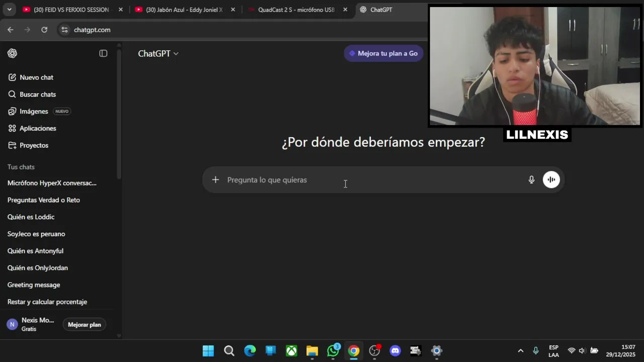Image resolution: width=644 pixels, height=362 pixels.
Task: Open the Windows Start menu
Action: pyautogui.click(x=208, y=351)
